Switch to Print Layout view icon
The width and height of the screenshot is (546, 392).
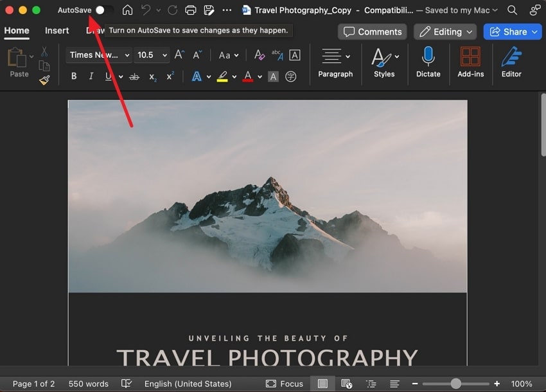323,384
